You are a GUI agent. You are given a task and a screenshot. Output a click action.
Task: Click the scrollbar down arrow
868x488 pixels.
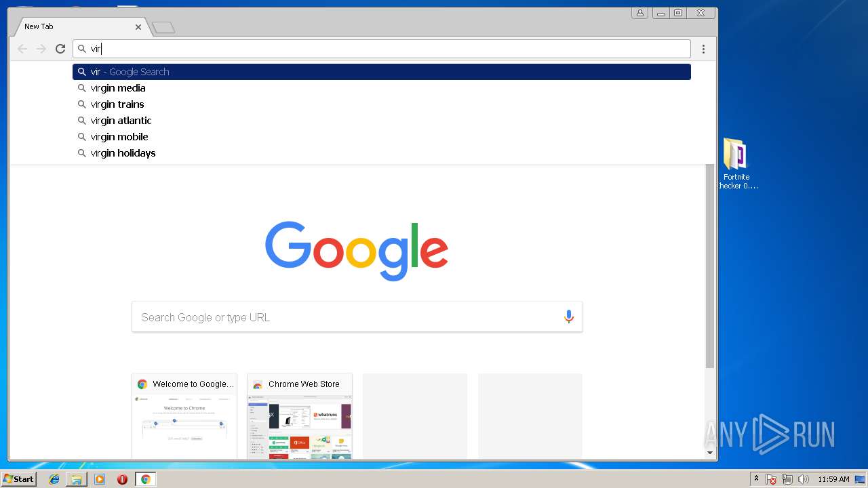point(710,453)
